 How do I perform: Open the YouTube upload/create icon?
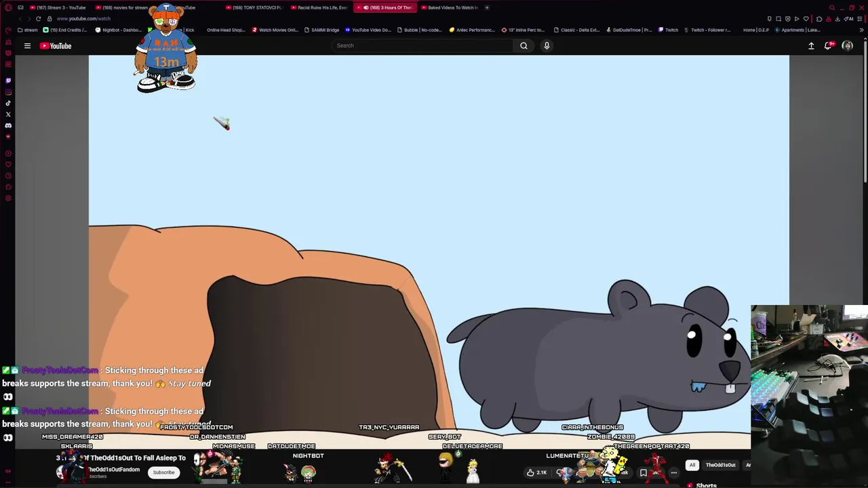(811, 46)
